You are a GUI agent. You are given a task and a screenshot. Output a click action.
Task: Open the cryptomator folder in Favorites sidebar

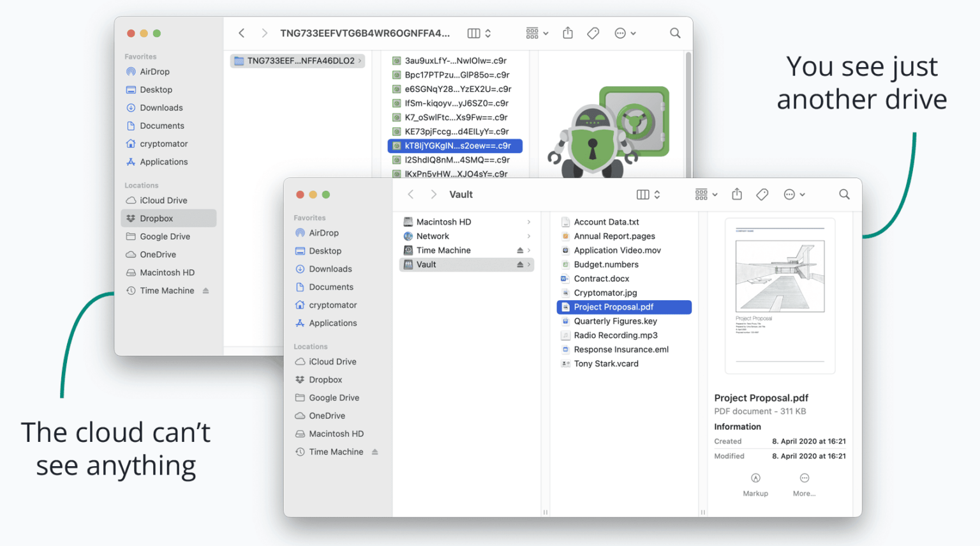tap(332, 305)
